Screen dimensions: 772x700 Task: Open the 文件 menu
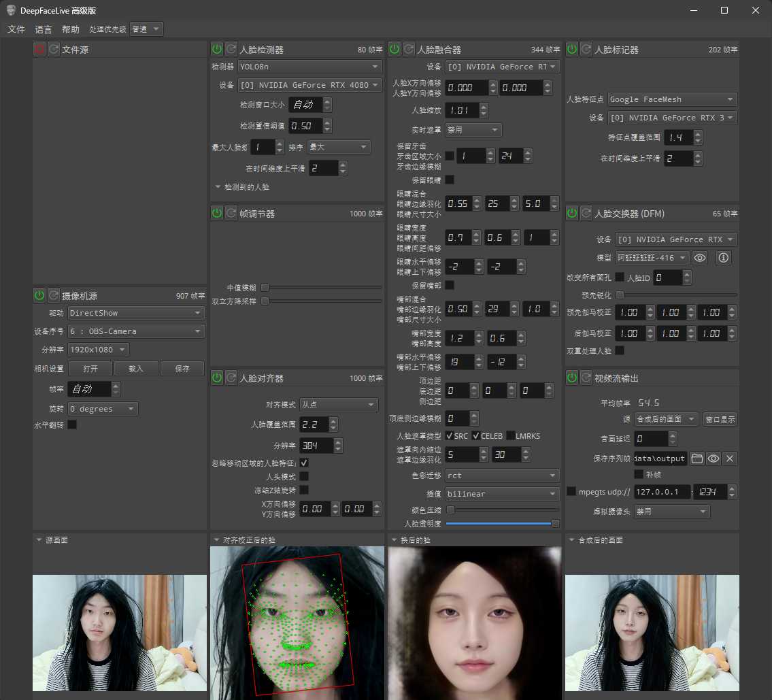(x=16, y=29)
